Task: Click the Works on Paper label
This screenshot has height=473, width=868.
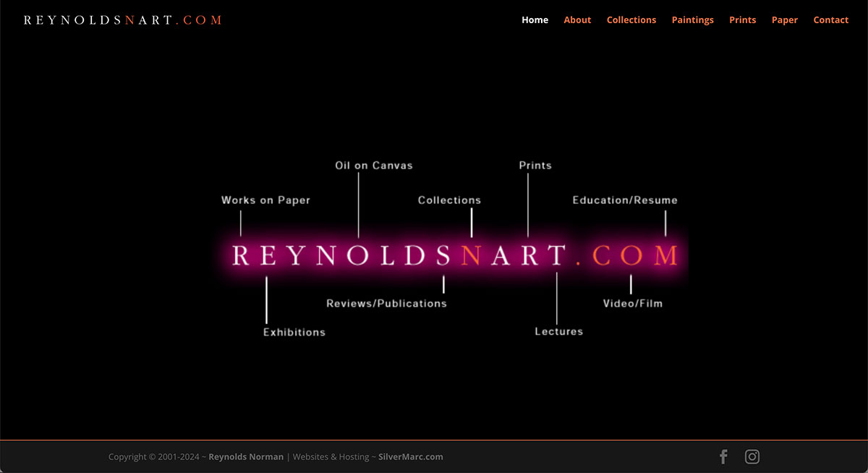Action: coord(265,200)
